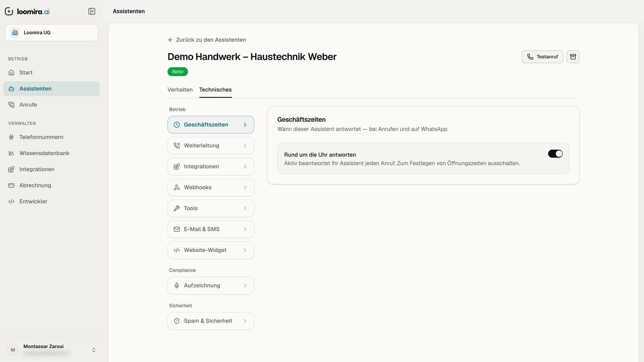Open the Aufzeichnung compliance settings
The height and width of the screenshot is (362, 644).
(x=211, y=286)
